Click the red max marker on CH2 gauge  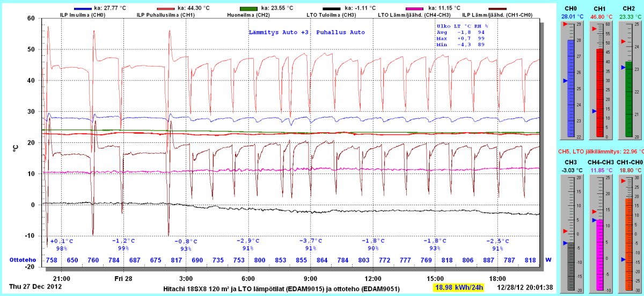point(623,41)
